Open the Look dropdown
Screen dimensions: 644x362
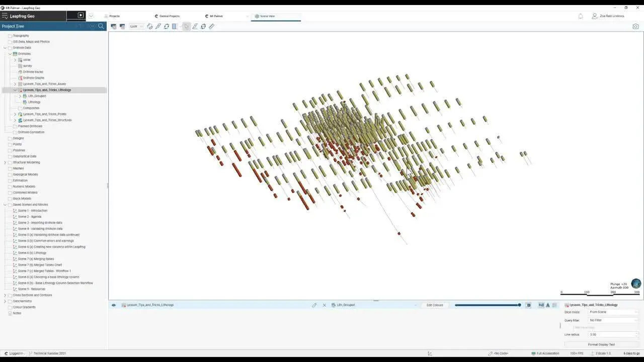[x=136, y=26]
